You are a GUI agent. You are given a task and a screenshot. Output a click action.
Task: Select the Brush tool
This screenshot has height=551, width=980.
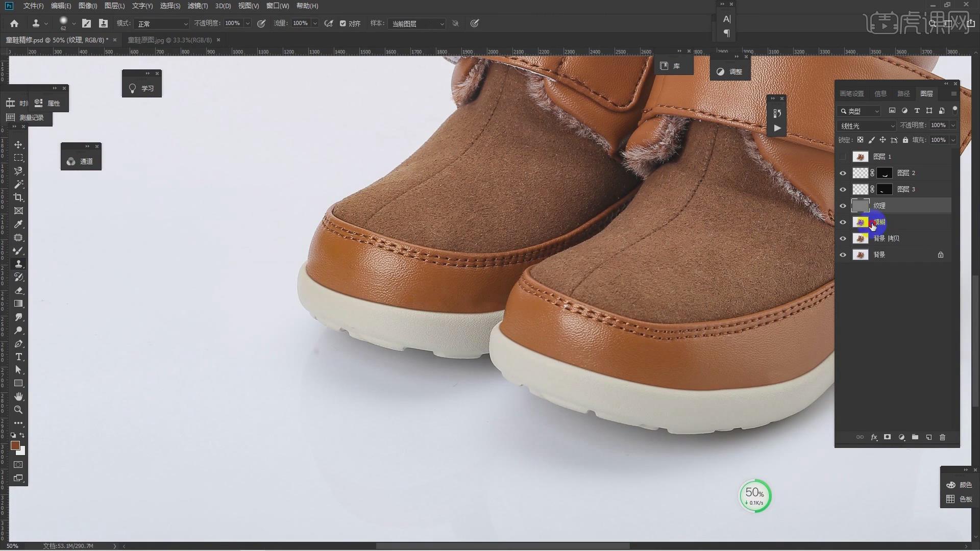click(x=18, y=251)
